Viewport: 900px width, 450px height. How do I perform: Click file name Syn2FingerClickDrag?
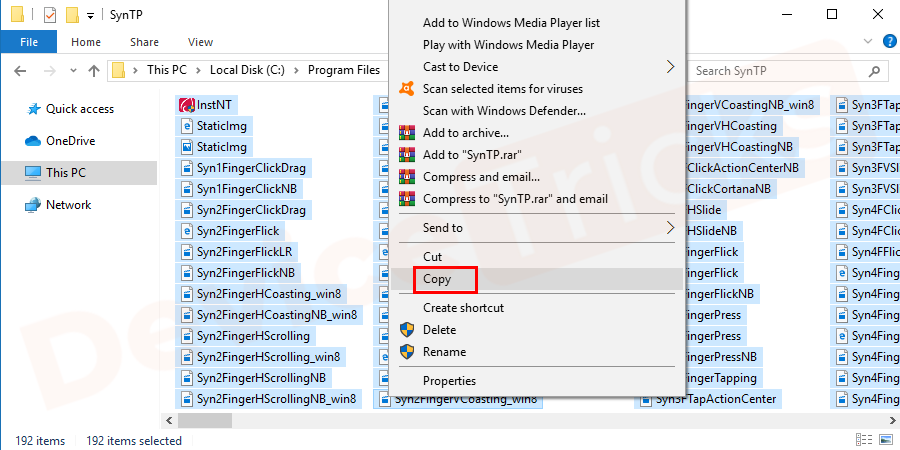tap(251, 210)
